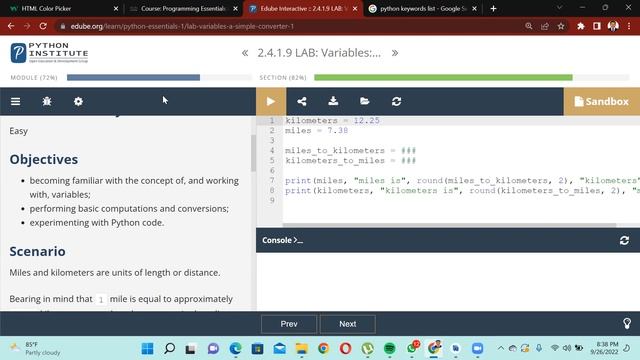
Task: Open browser extensions puzzle icon
Action: [x=580, y=26]
